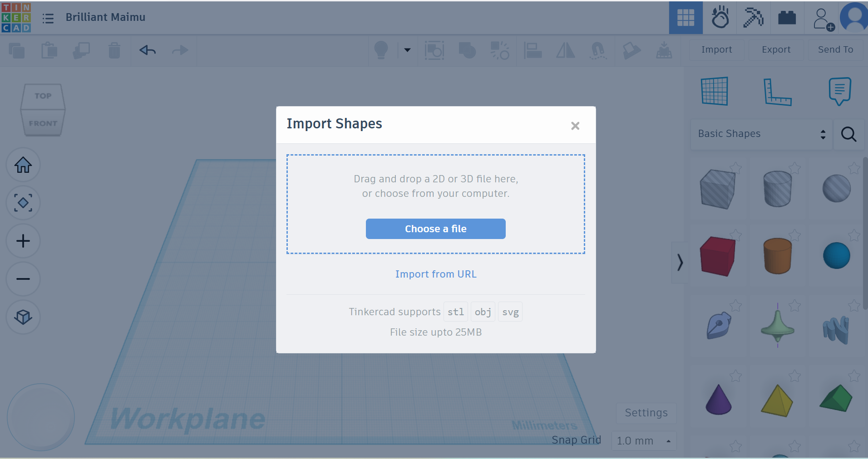Select the Scribble pen shape
This screenshot has height=459, width=868.
[719, 325]
